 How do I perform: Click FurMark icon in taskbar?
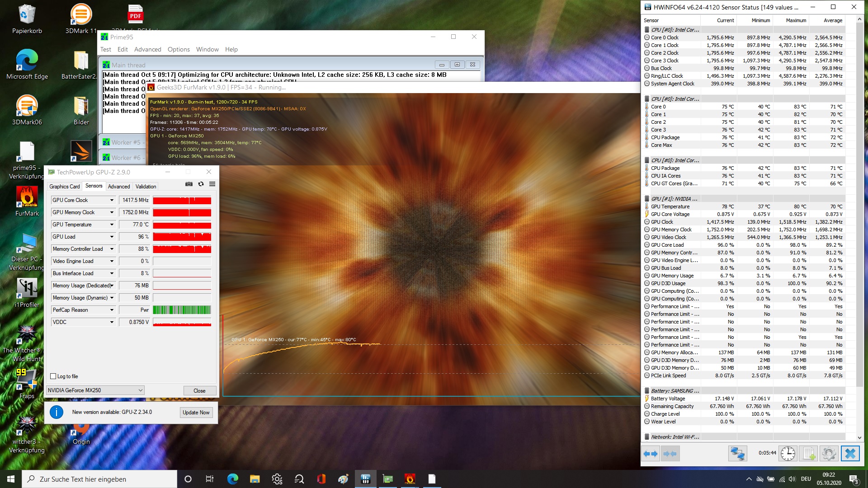(x=410, y=479)
